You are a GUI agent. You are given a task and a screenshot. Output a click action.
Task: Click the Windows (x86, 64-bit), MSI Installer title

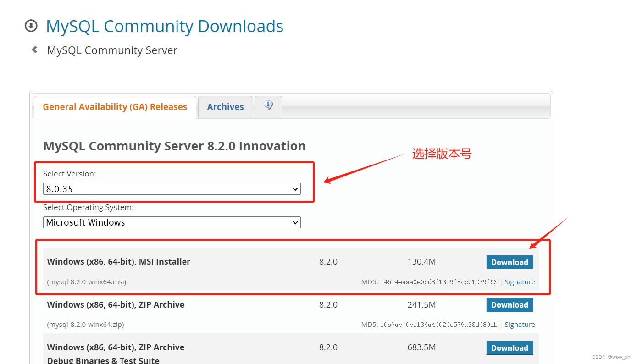click(118, 262)
